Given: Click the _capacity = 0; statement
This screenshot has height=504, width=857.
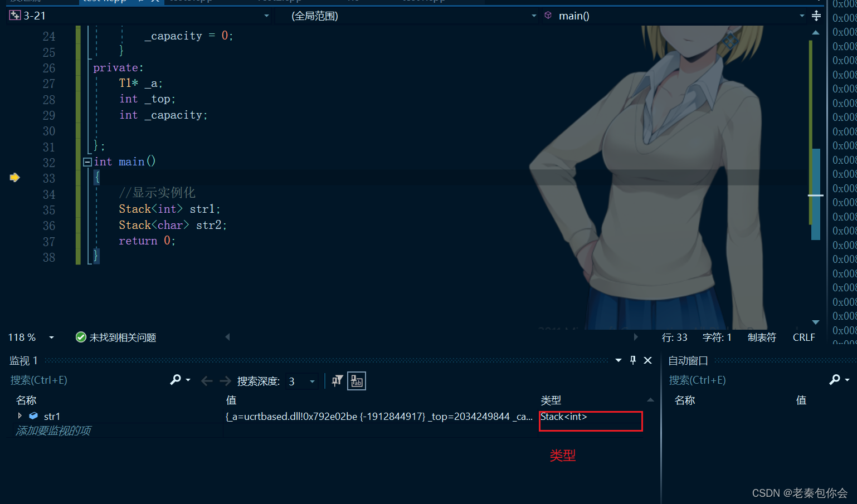Looking at the screenshot, I should tap(188, 36).
